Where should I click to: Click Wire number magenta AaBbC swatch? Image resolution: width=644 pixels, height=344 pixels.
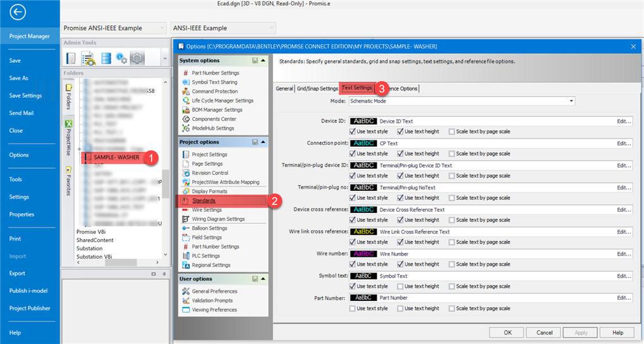[363, 254]
